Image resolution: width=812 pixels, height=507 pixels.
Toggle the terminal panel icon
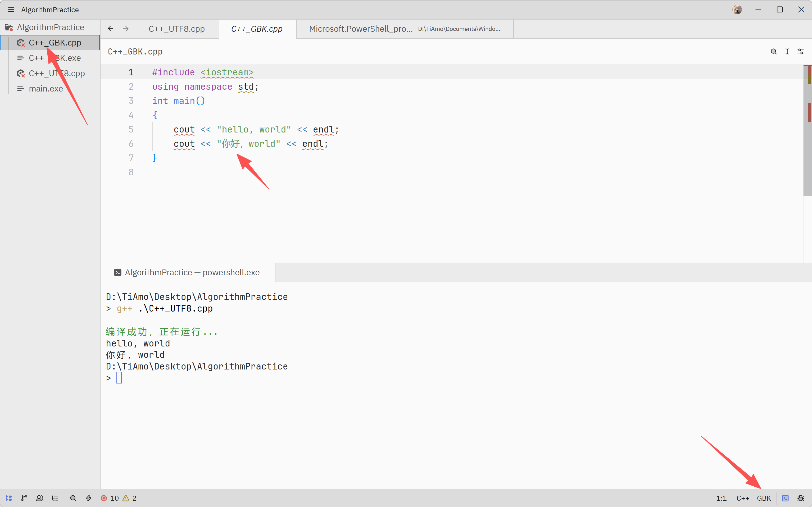point(785,498)
